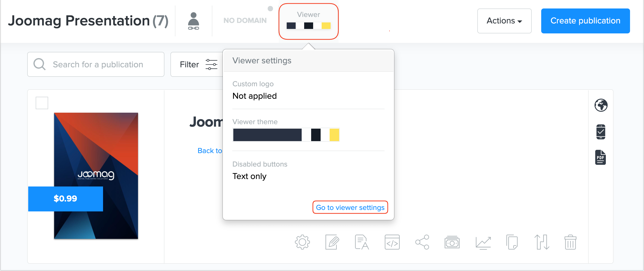Click the globe web availability icon
Screen dimensions: 644x271
point(601,105)
